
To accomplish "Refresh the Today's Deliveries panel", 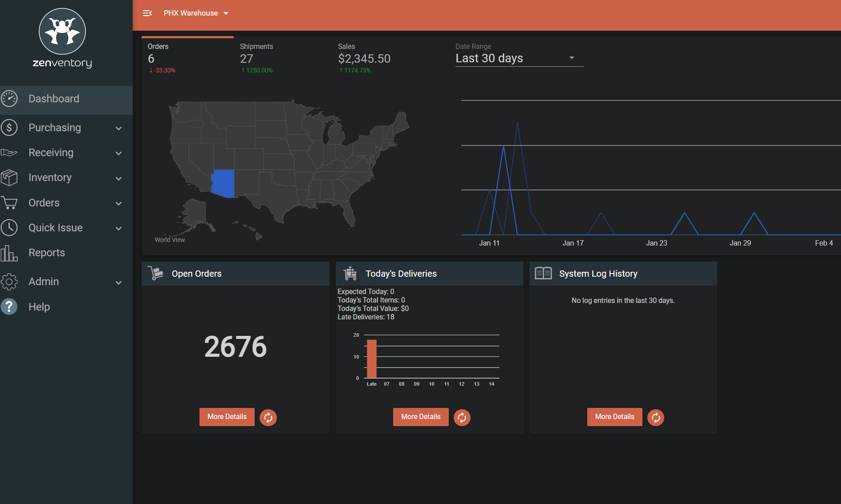I will pos(462,417).
